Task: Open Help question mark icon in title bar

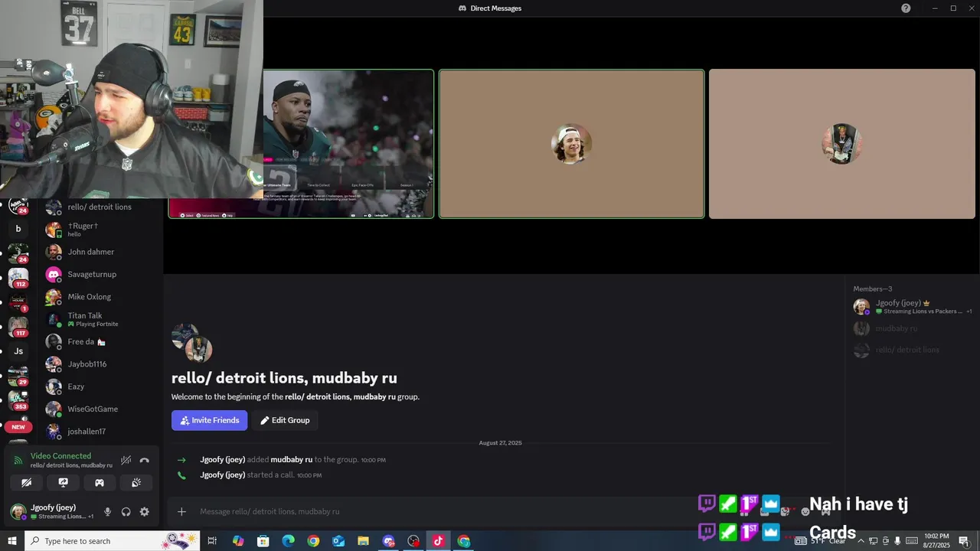Action: tap(906, 8)
